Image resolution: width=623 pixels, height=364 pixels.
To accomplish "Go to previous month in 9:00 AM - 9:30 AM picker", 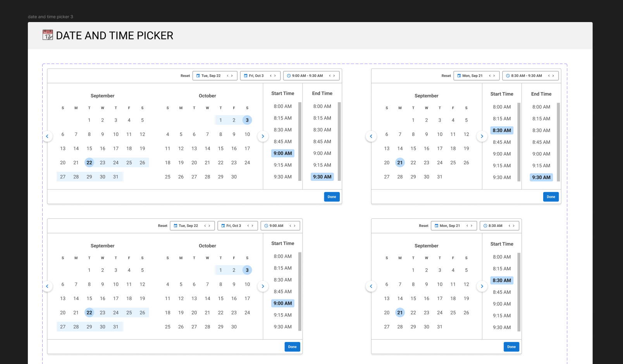I will (47, 136).
